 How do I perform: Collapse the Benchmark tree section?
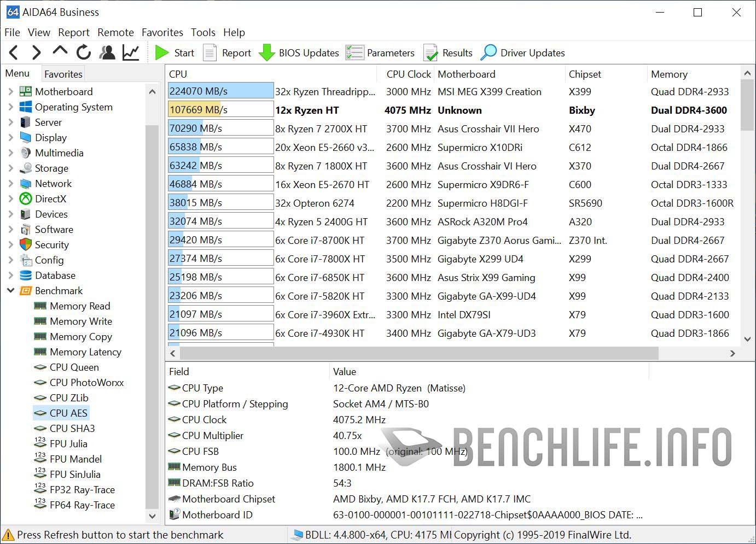11,290
